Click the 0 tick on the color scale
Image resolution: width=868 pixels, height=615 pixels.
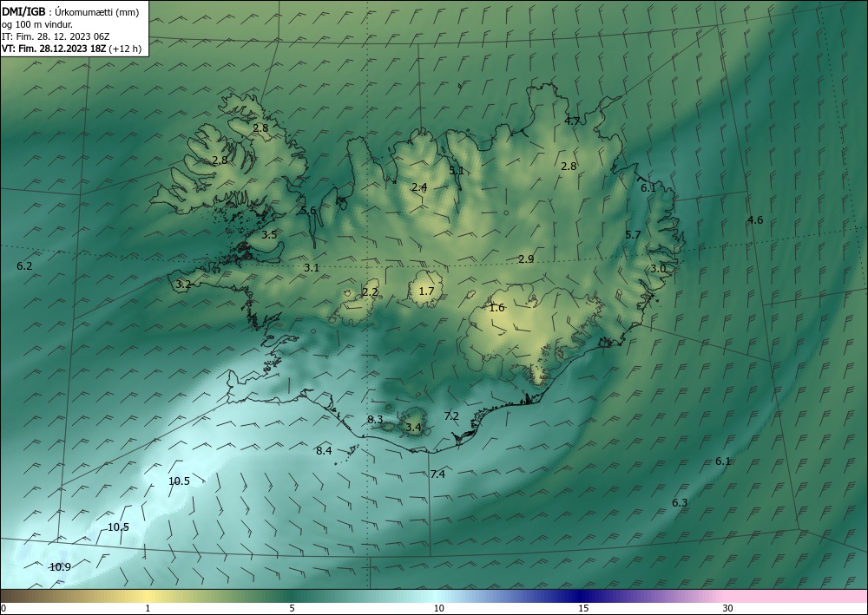tap(3, 608)
